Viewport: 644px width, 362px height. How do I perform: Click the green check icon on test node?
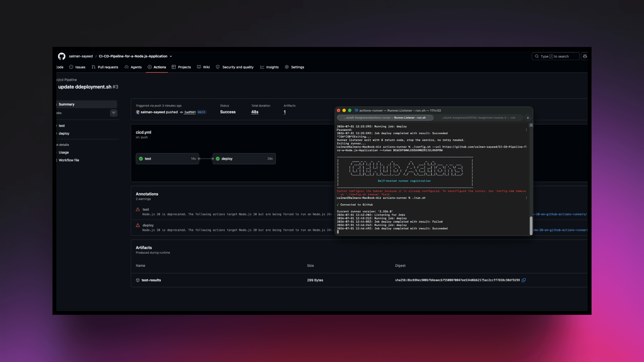[141, 159]
